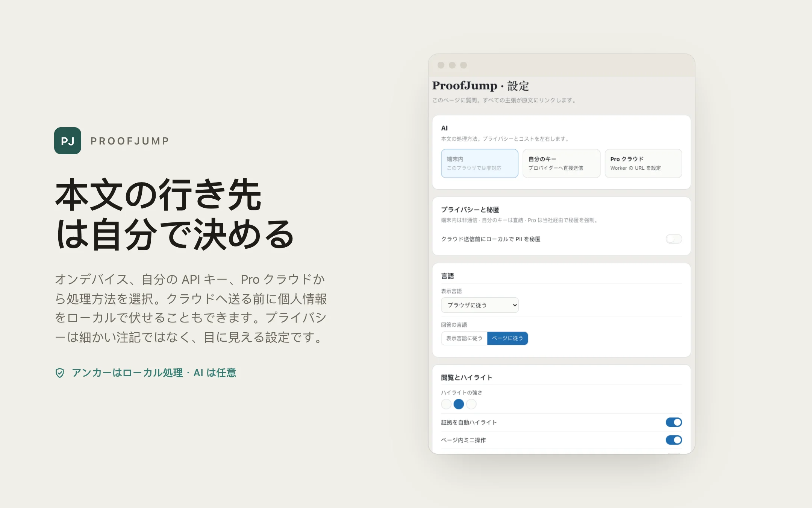This screenshot has height=508, width=812.
Task: Click the プライバシーと秘匿 section heading
Action: coord(470,210)
